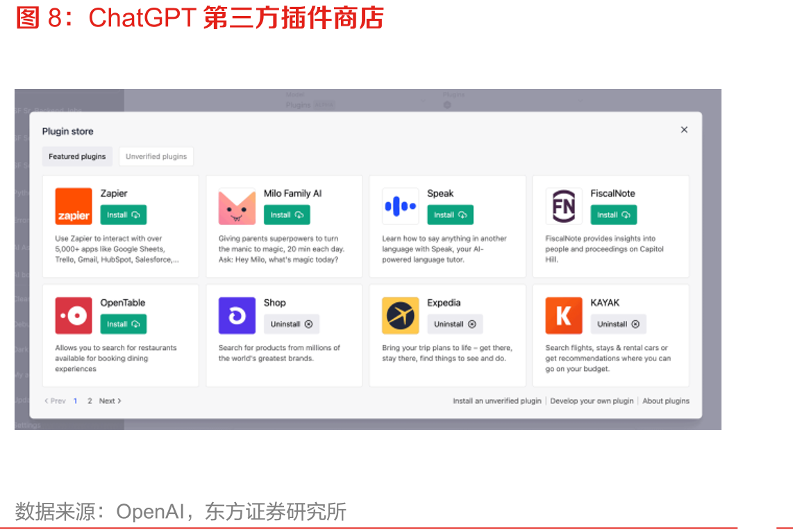This screenshot has height=532, width=793.
Task: Go to page 2 of plugins
Action: coord(90,401)
